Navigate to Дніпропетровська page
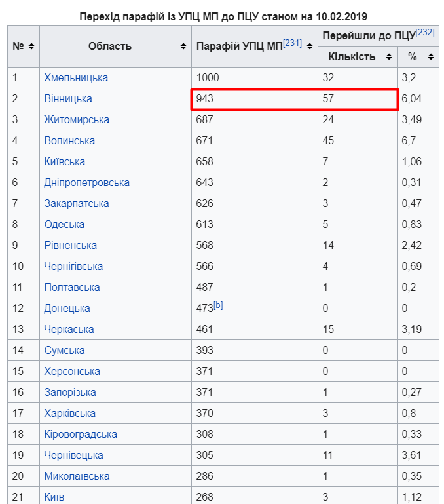This screenshot has height=504, width=444. click(x=86, y=183)
